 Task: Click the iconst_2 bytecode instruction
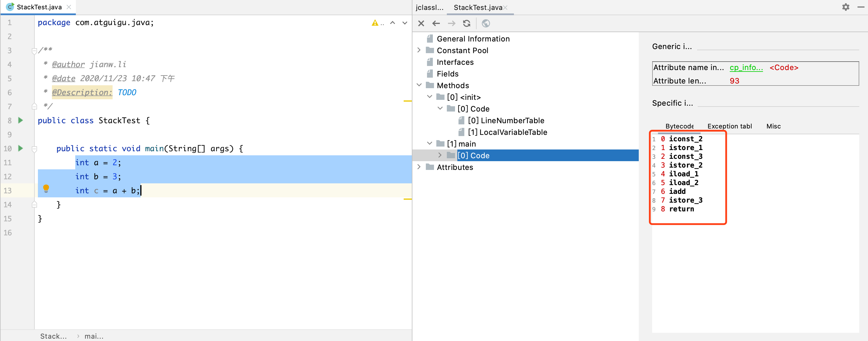pyautogui.click(x=685, y=139)
